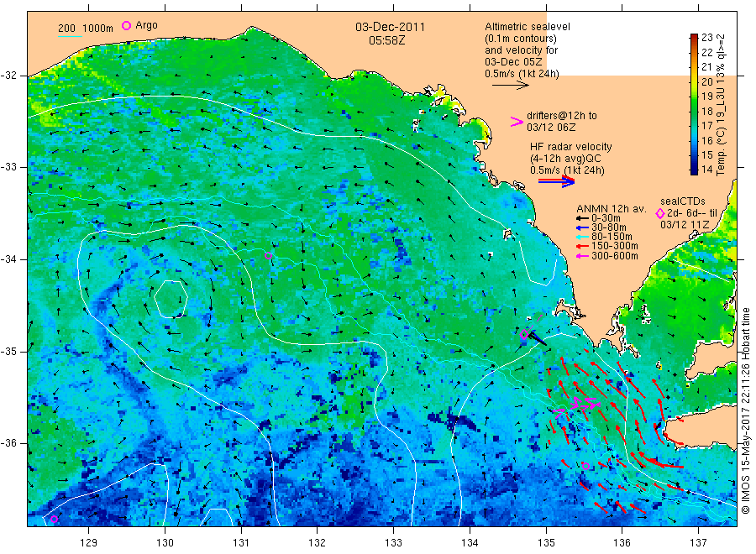Click the black altimetric velocity scale arrow
756x554 pixels.
pyautogui.click(x=511, y=86)
